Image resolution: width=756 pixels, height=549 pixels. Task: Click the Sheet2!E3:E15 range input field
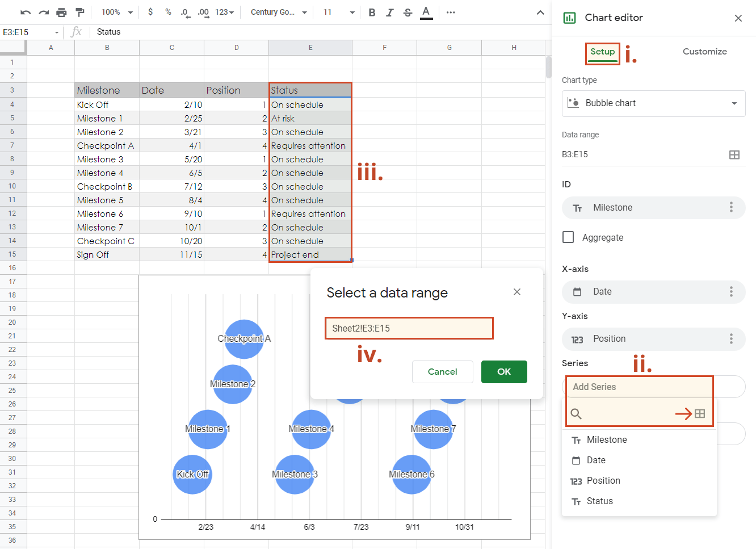pyautogui.click(x=409, y=328)
